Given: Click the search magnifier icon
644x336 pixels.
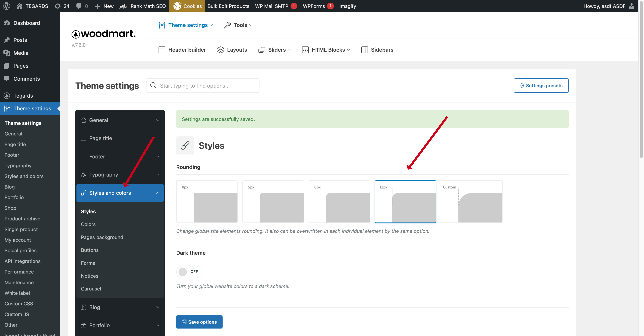Looking at the screenshot, I should tap(153, 85).
